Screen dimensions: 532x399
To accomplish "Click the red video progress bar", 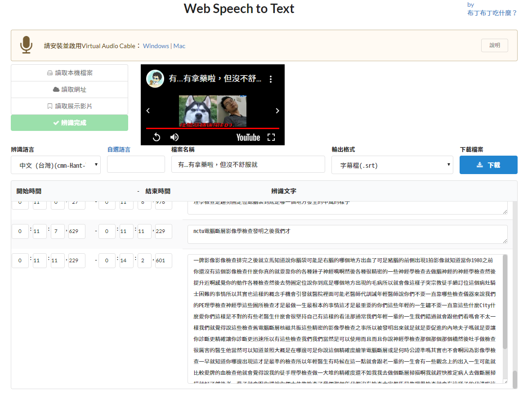I will [213, 128].
